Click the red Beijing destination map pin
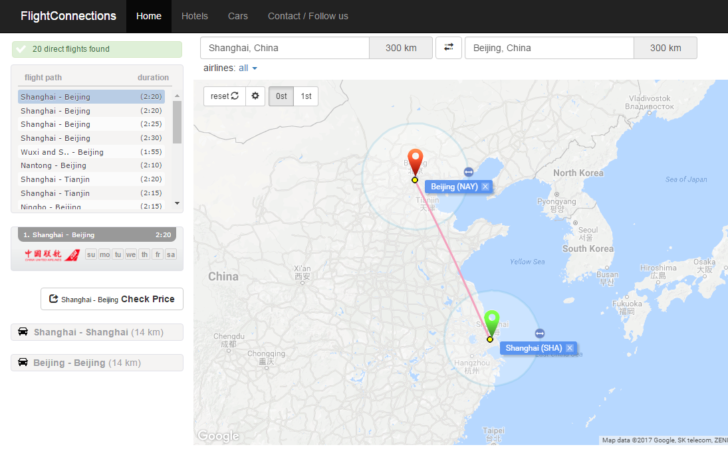Viewport: 728px width, 459px height. 415,163
